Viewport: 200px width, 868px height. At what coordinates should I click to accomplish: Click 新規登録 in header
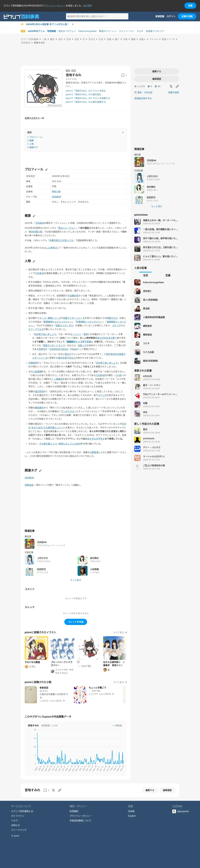coord(160,16)
